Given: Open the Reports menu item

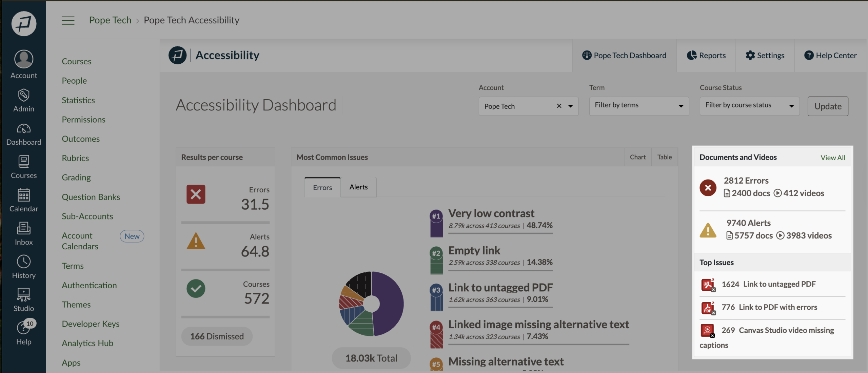Looking at the screenshot, I should (x=706, y=56).
